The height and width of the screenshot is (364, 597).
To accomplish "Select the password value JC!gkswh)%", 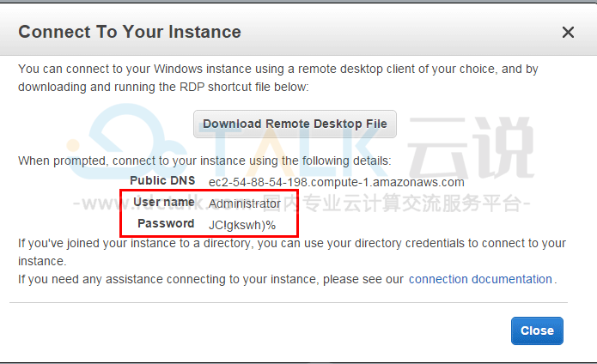I will [241, 225].
